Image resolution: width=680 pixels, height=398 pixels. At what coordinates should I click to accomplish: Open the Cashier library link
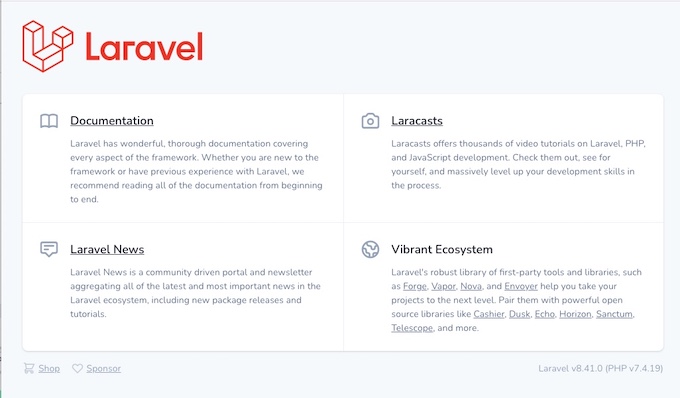489,314
